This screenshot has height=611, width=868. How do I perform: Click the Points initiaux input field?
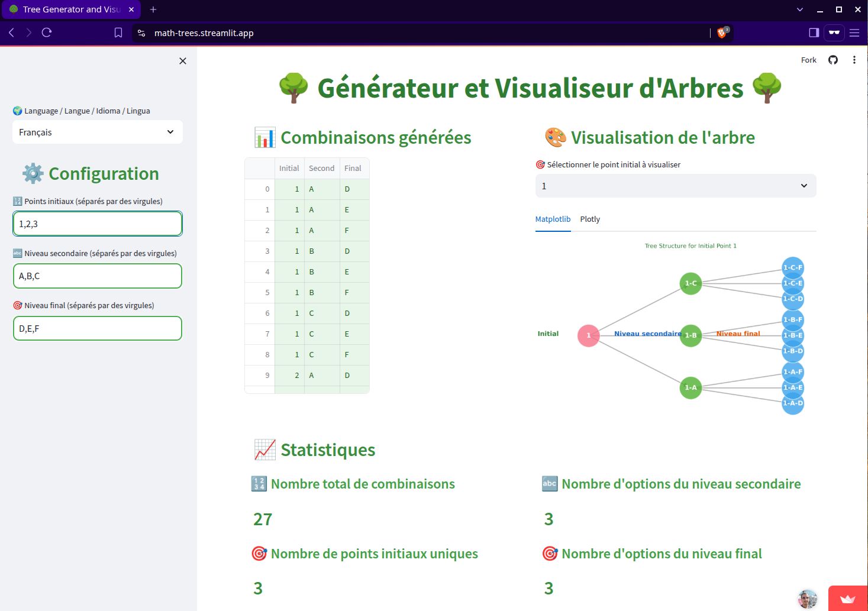[97, 224]
